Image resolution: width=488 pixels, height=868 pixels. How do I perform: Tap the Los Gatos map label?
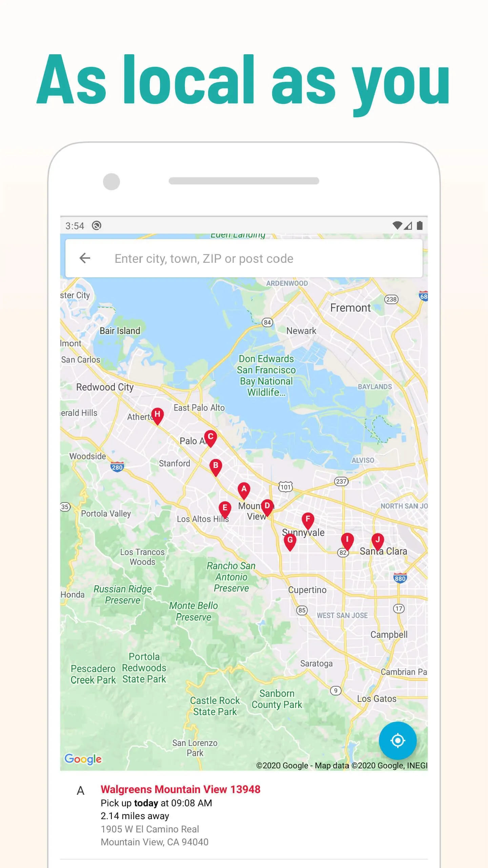[x=377, y=699]
